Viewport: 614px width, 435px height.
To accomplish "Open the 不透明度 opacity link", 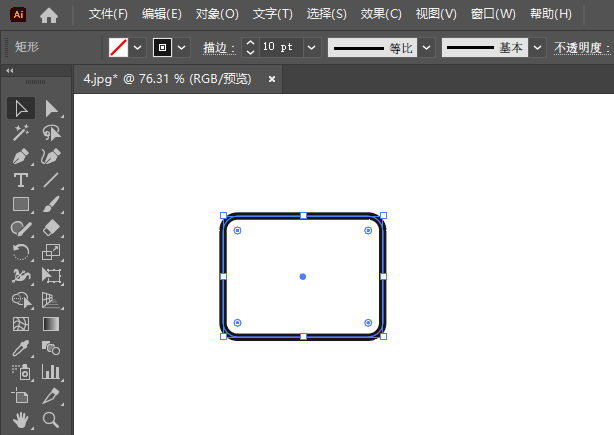I will tap(582, 48).
